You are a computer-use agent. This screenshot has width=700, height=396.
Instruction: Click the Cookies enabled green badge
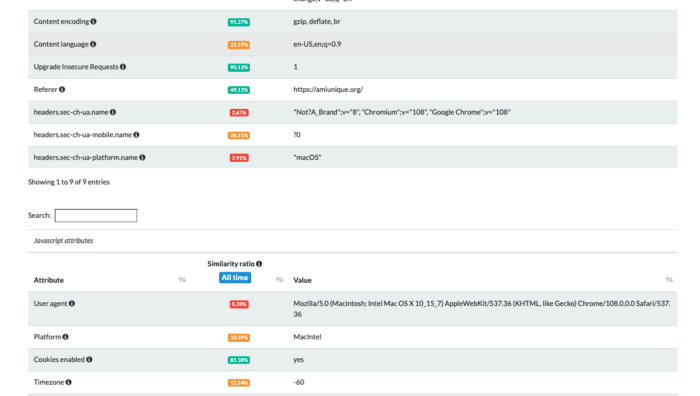(x=239, y=360)
